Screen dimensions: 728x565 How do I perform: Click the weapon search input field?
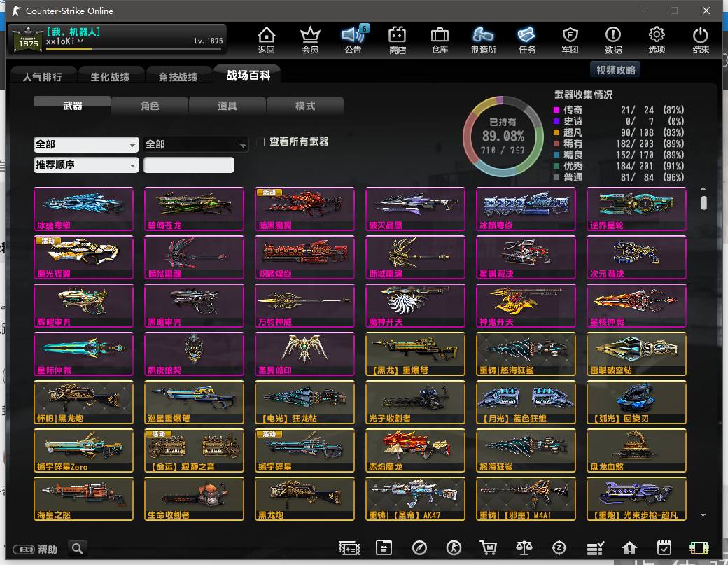tap(188, 165)
